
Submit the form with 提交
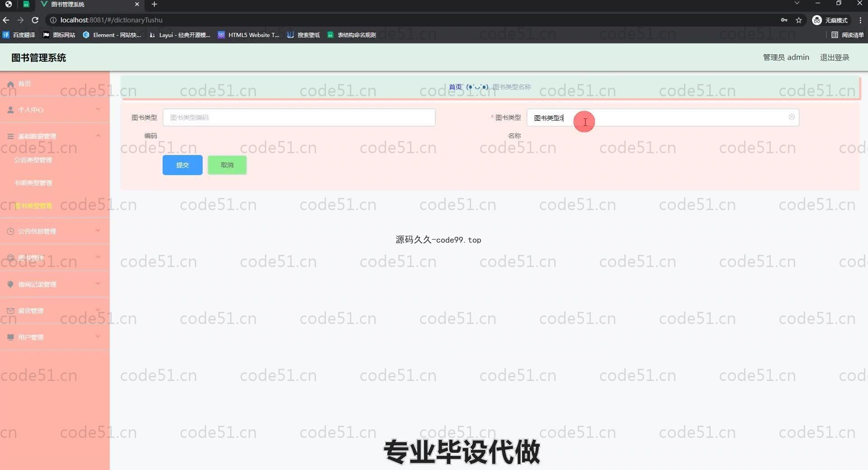coord(183,165)
